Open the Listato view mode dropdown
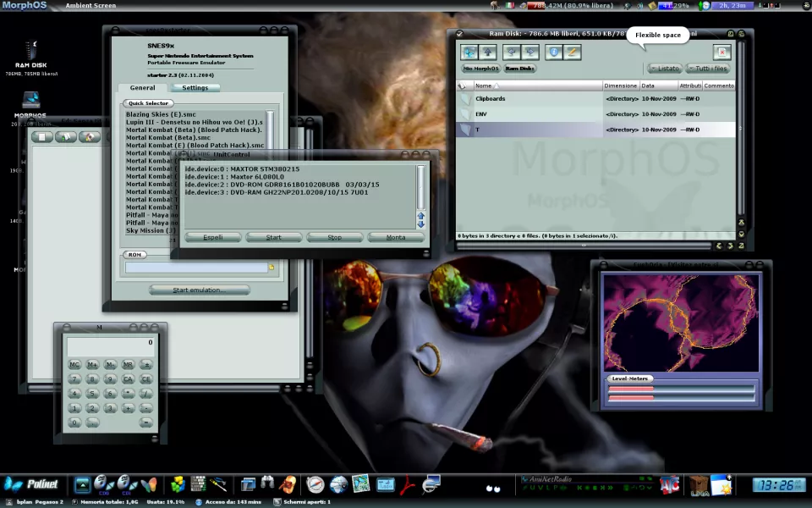 (665, 69)
